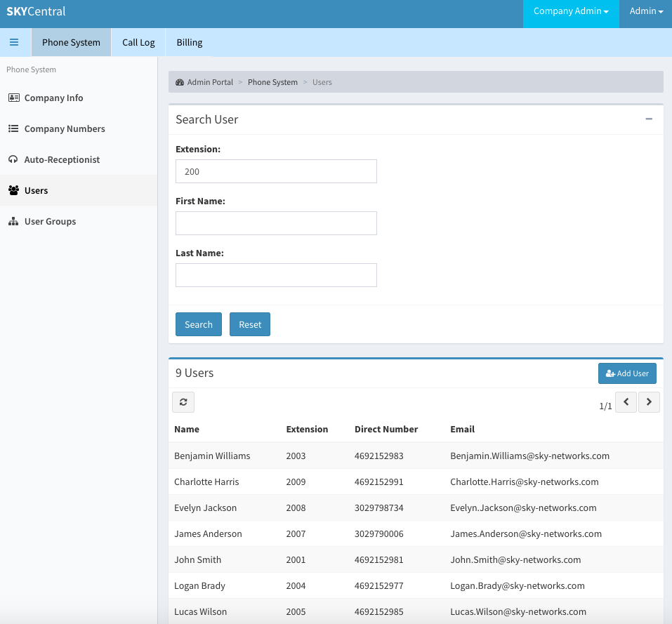Switch to the Phone System tab
672x624 pixels.
click(x=71, y=42)
